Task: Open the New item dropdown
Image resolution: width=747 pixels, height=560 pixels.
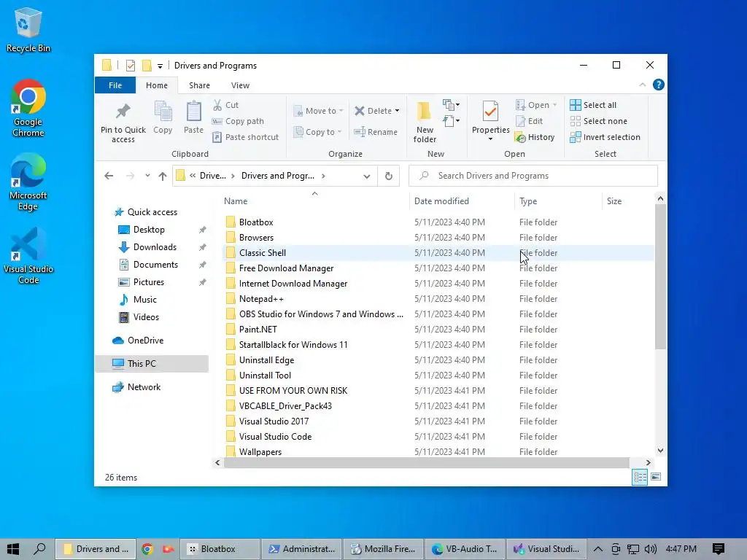Action: [451, 105]
